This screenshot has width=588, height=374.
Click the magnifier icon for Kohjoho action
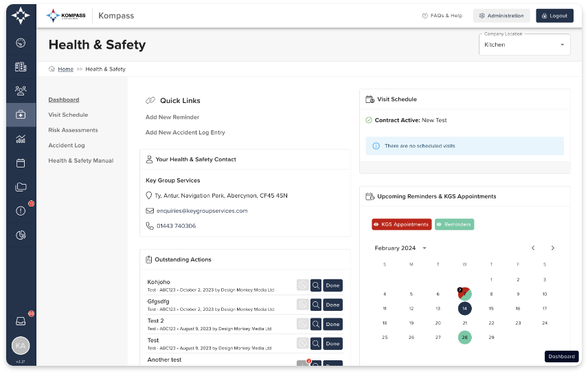(316, 285)
